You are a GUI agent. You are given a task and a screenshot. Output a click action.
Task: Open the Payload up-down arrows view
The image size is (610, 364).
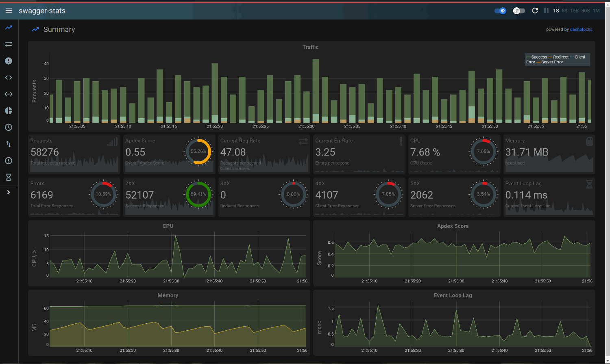[9, 144]
